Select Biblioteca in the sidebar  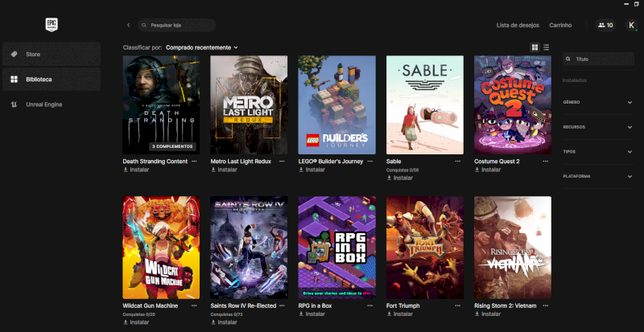(52, 80)
